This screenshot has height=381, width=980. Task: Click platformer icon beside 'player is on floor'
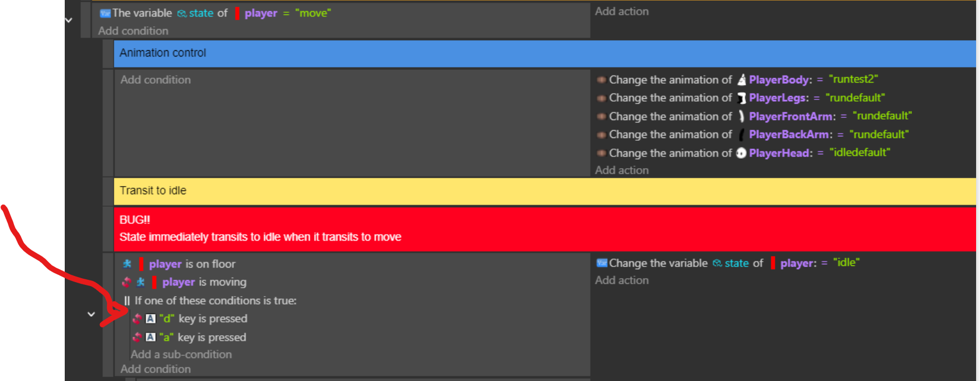coord(127,264)
